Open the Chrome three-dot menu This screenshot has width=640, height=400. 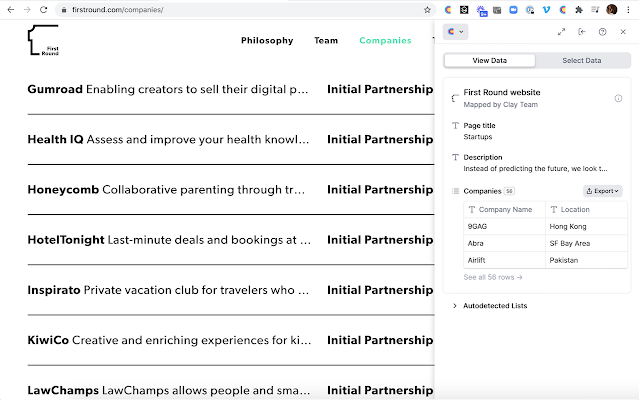click(628, 10)
